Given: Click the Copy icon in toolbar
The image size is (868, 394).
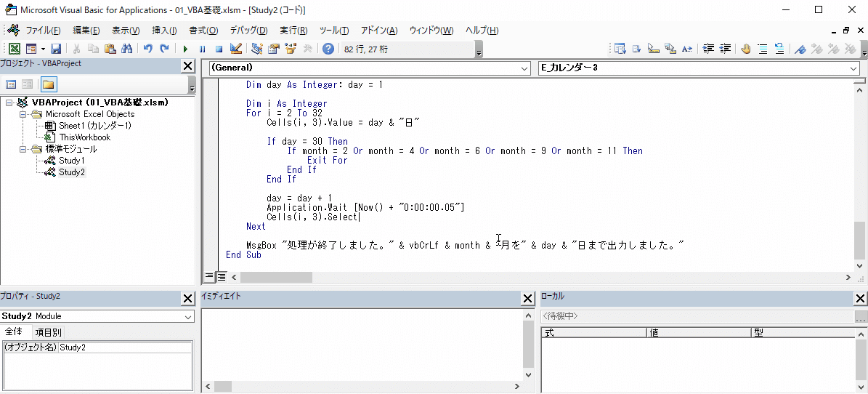Looking at the screenshot, I should tap(94, 49).
